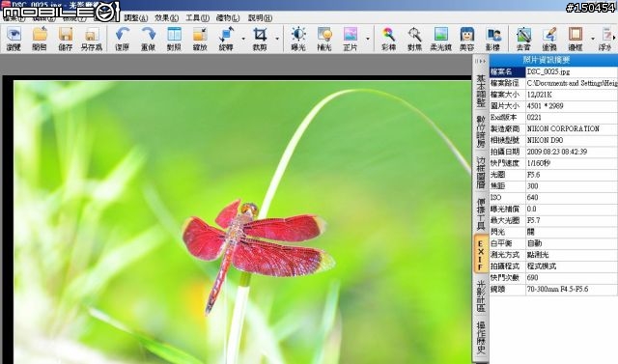Viewport: 618px width, 364px height.
Task: Click the maker value NIKON CORPORATION
Action: tap(563, 128)
